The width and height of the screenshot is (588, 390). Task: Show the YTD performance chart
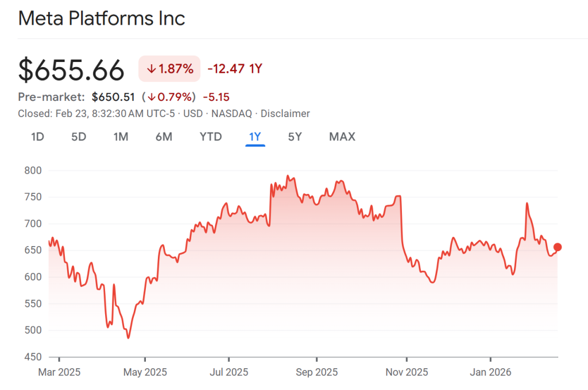coord(210,137)
